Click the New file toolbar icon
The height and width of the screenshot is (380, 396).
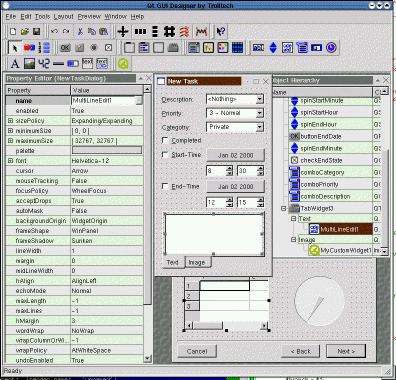point(13,32)
